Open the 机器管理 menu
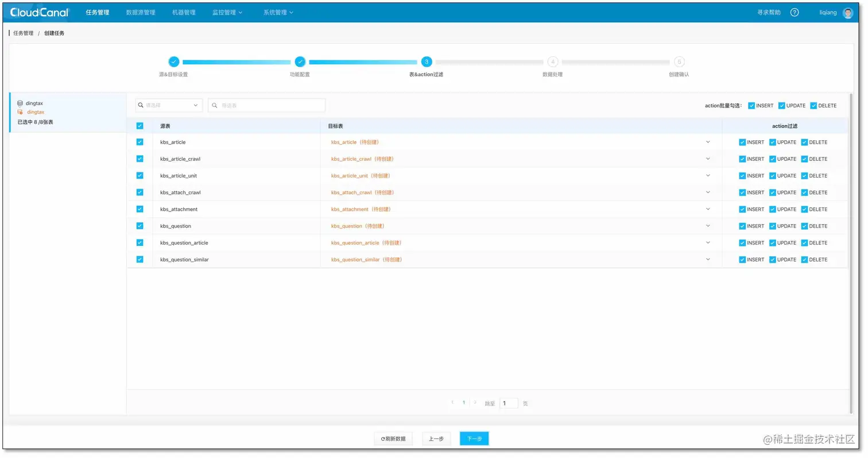This screenshot has width=868, height=458. click(x=184, y=12)
